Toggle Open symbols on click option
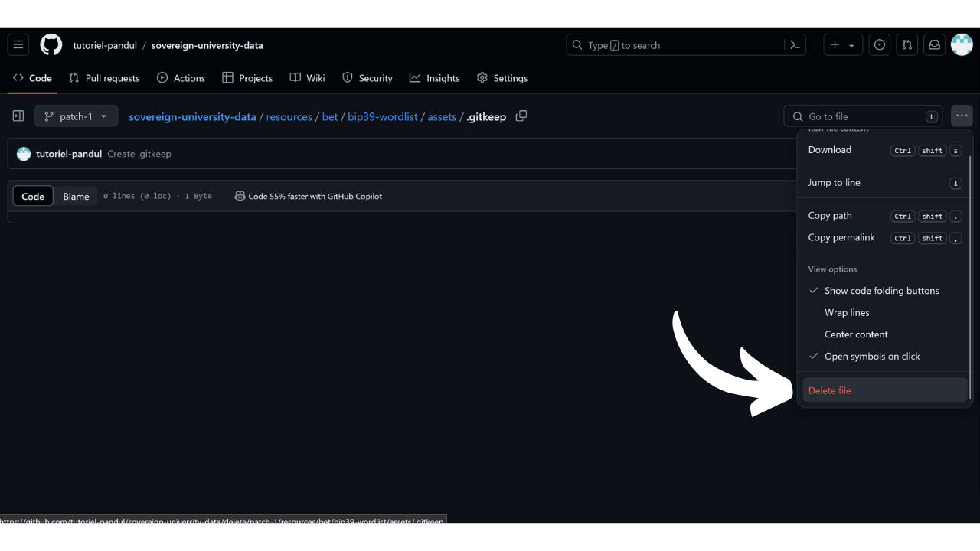Screen dimensions: 980x551 (872, 356)
